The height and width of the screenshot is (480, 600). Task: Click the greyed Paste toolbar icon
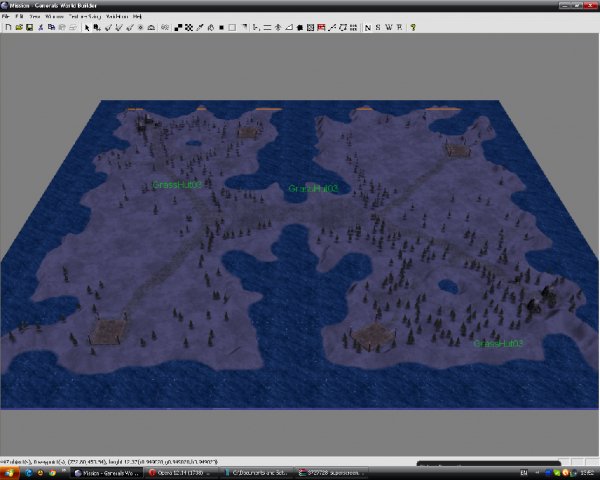coord(62,27)
